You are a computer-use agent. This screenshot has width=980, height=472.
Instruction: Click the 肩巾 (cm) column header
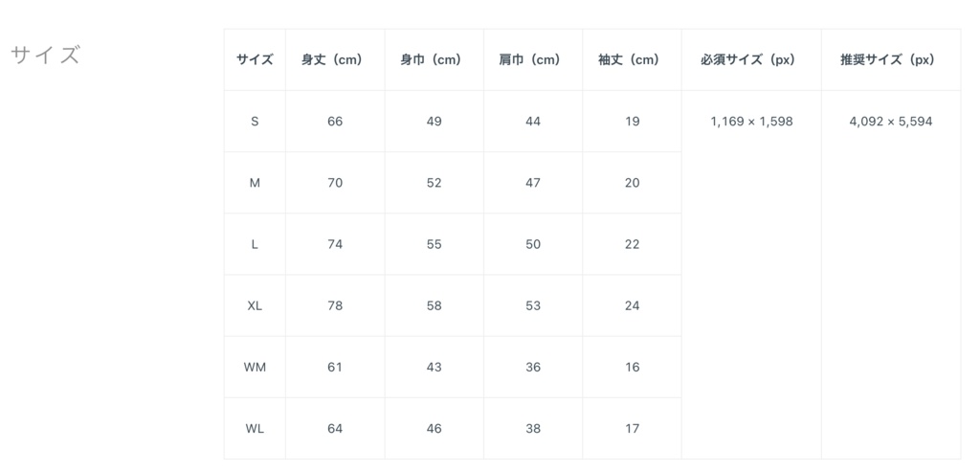coord(529,59)
